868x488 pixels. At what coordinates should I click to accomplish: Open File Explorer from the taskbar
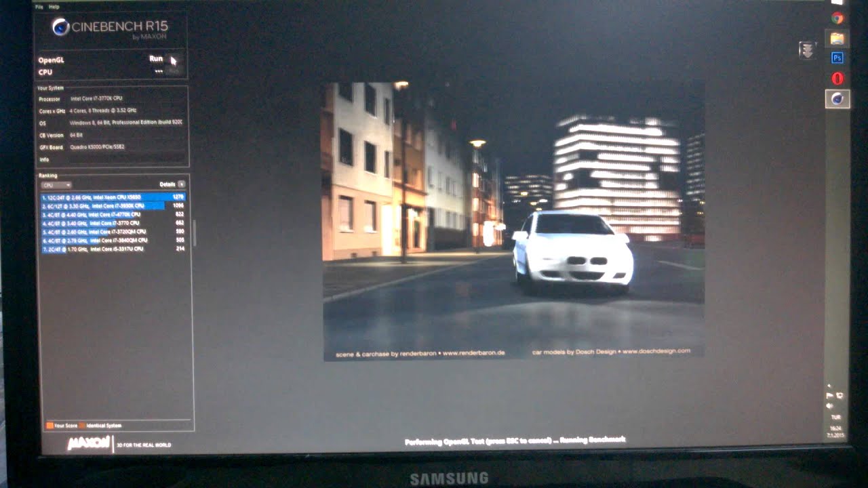click(837, 39)
